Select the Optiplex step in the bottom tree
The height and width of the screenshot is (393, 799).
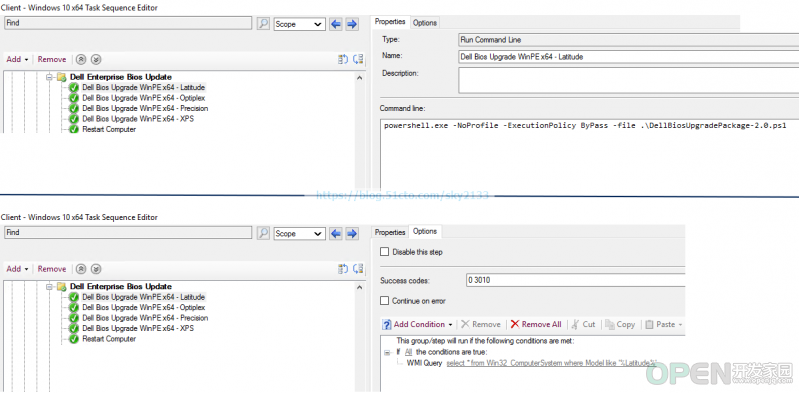point(144,307)
